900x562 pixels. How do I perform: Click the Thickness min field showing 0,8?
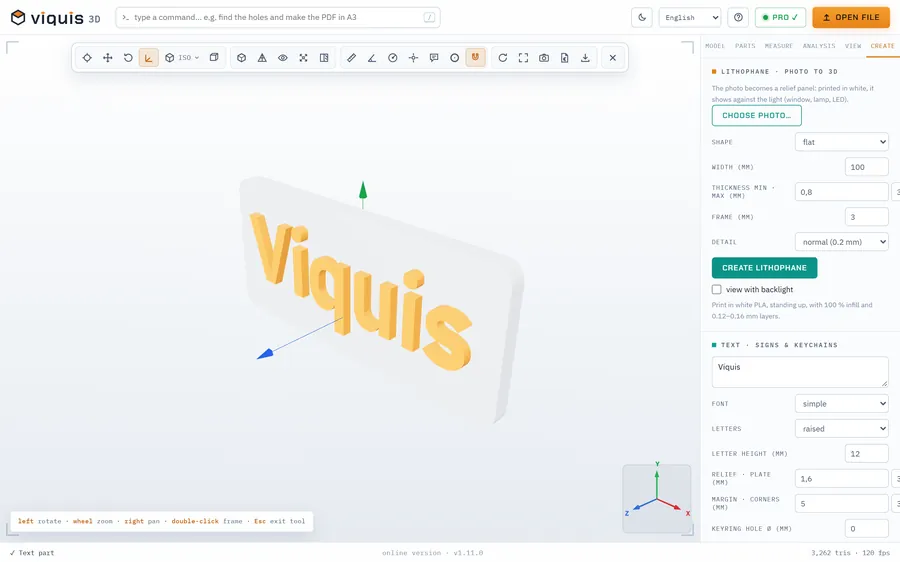(841, 192)
